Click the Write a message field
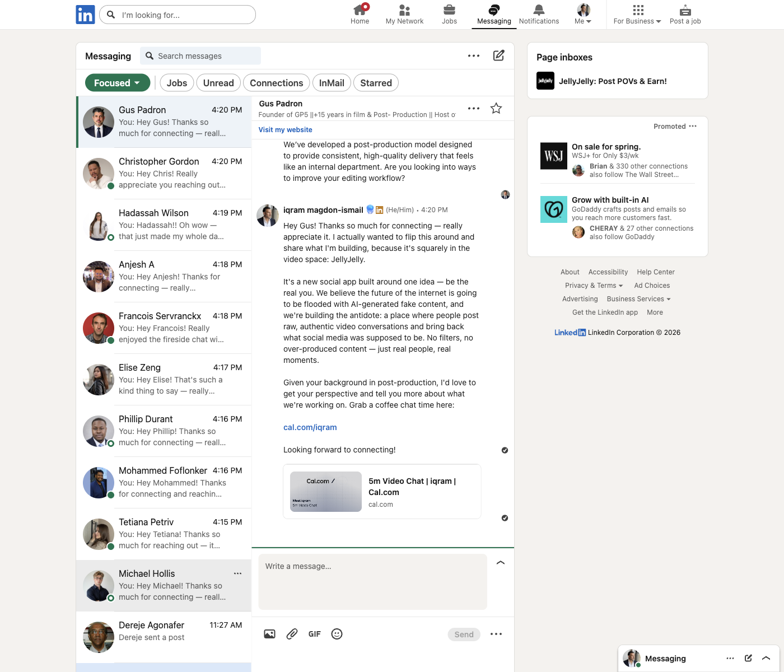The height and width of the screenshot is (672, 784). coord(372,581)
